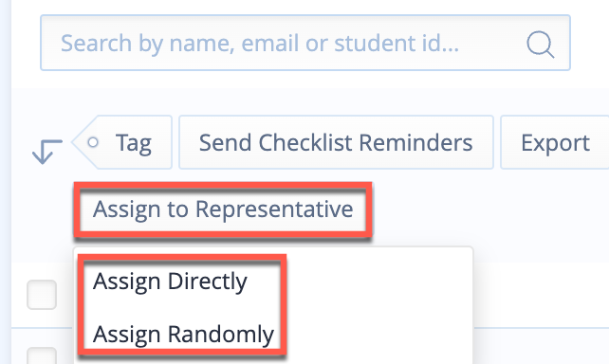Pick the direct assignment option
The width and height of the screenshot is (609, 364).
[x=170, y=281]
